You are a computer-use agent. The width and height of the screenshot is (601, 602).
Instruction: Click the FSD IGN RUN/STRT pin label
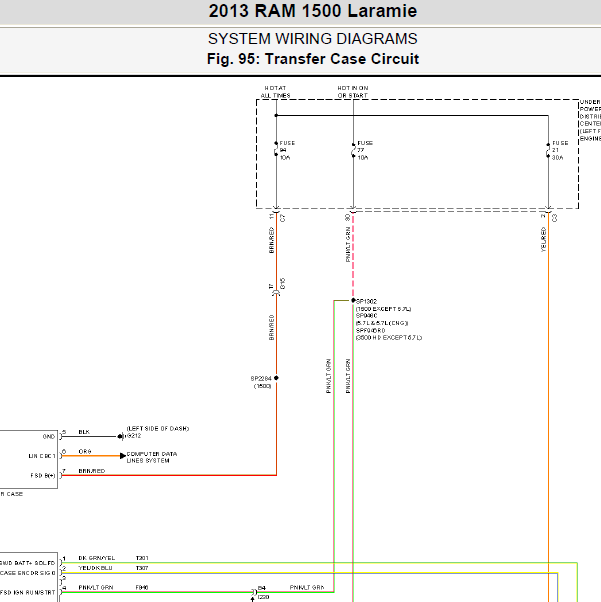tap(28, 592)
